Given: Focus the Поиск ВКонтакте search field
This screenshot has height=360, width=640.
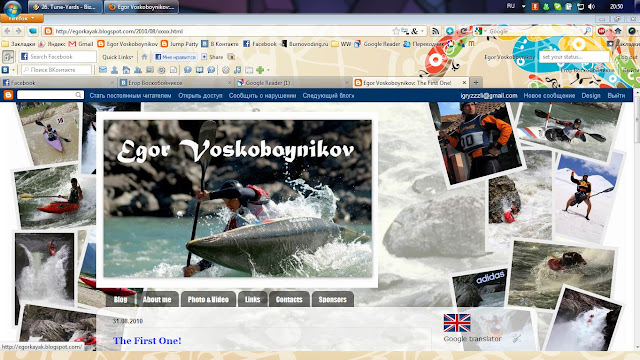Looking at the screenshot, I should tap(56, 70).
